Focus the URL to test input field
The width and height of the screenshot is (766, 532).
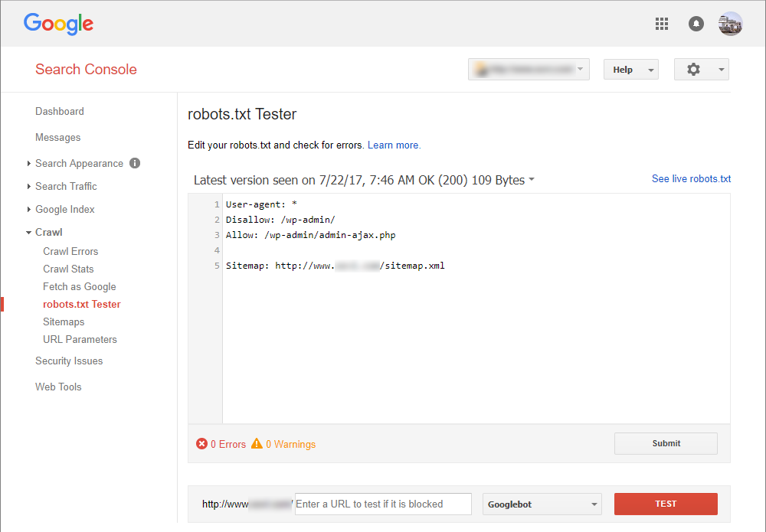pyautogui.click(x=384, y=504)
